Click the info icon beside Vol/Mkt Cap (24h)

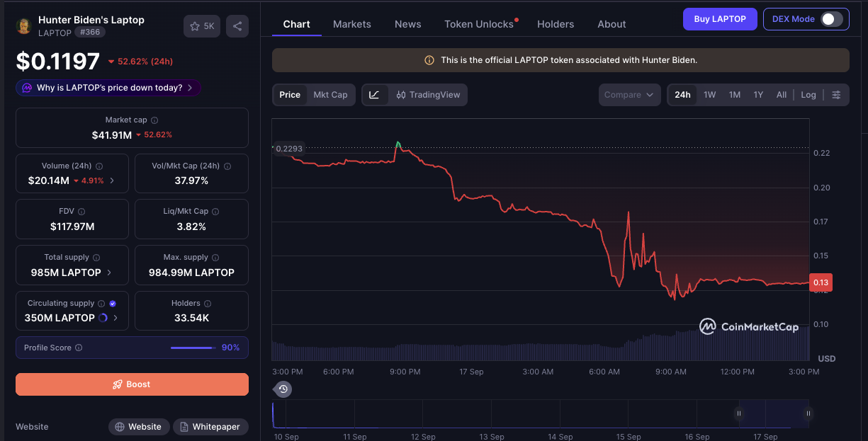pos(227,166)
